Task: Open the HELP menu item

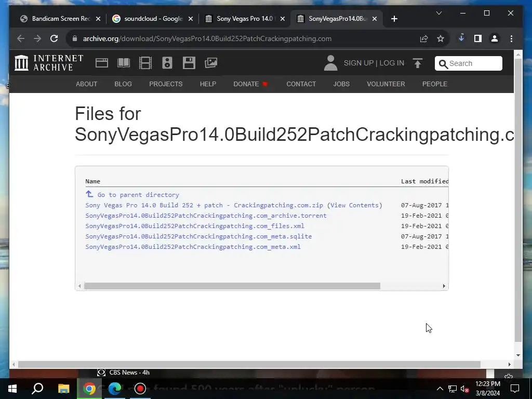Action: 208,84
